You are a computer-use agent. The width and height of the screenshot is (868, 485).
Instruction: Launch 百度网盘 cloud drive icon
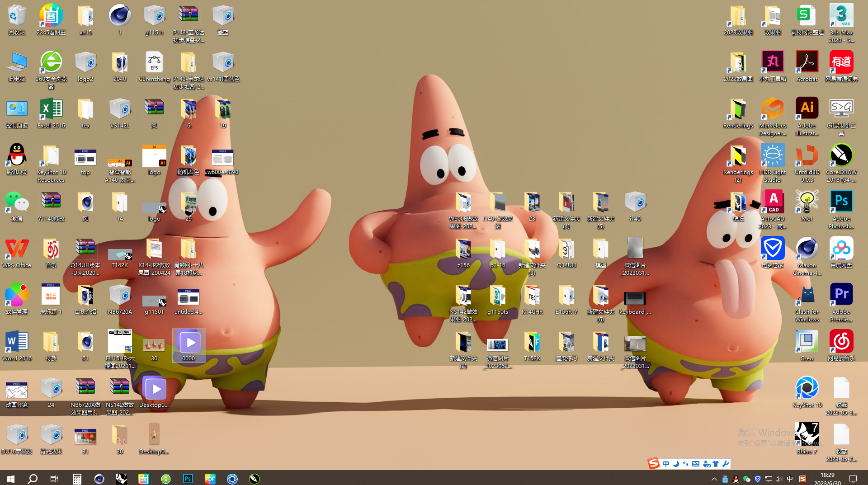pyautogui.click(x=841, y=253)
